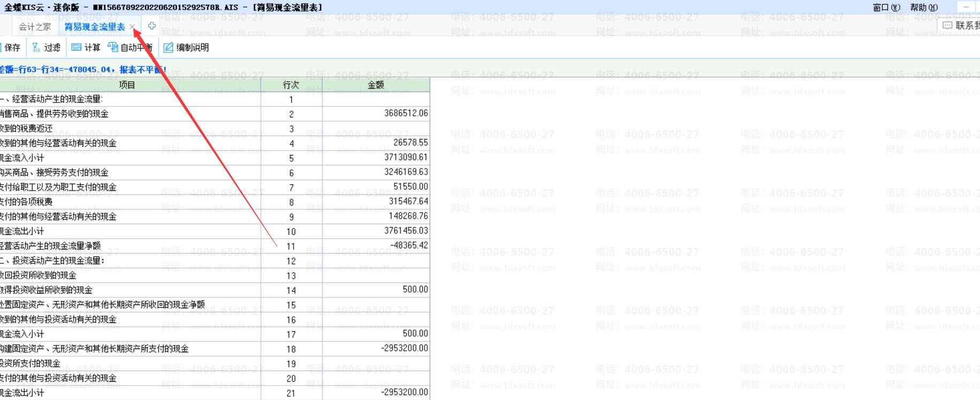Click the 联系我们 contact chat button
The width and height of the screenshot is (980, 400).
[x=961, y=25]
